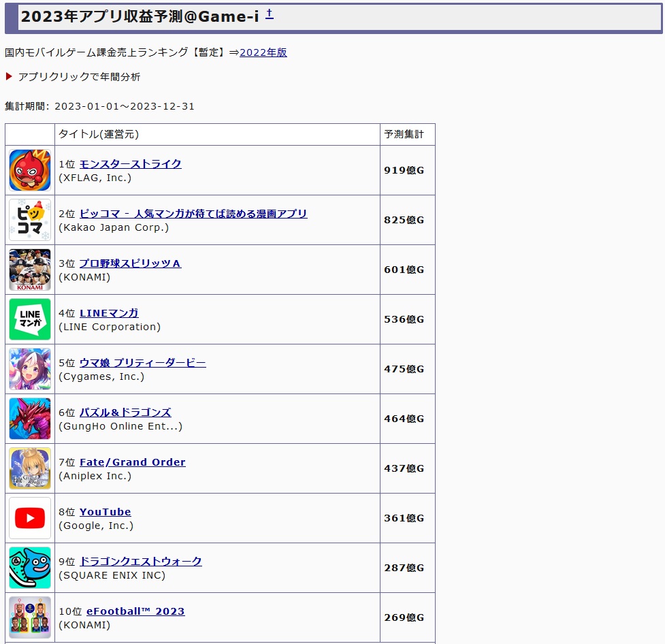Click the アプリクリックで年間分析 note
This screenshot has width=665, height=644.
tap(79, 77)
